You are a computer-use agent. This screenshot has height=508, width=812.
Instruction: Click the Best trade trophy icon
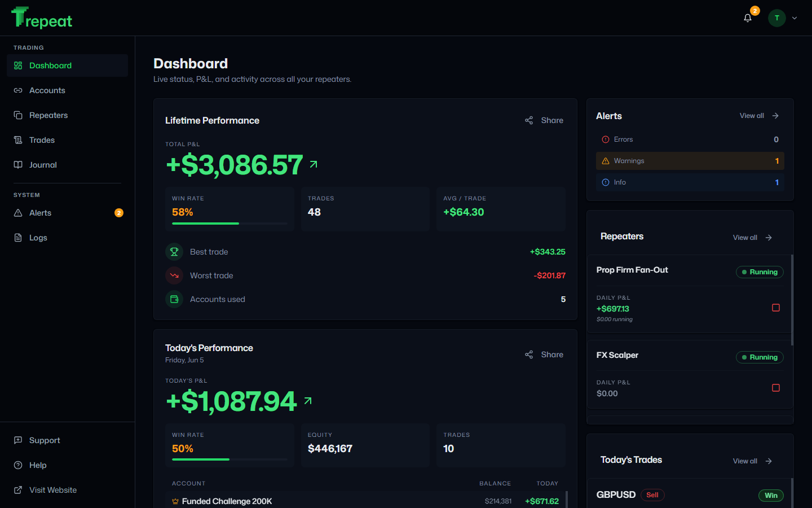[174, 252]
